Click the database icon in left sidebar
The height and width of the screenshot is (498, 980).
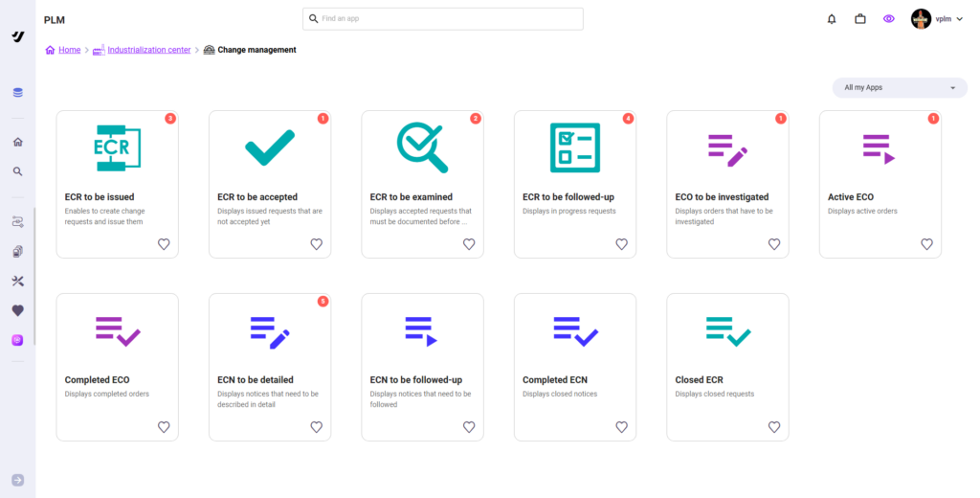coord(17,93)
